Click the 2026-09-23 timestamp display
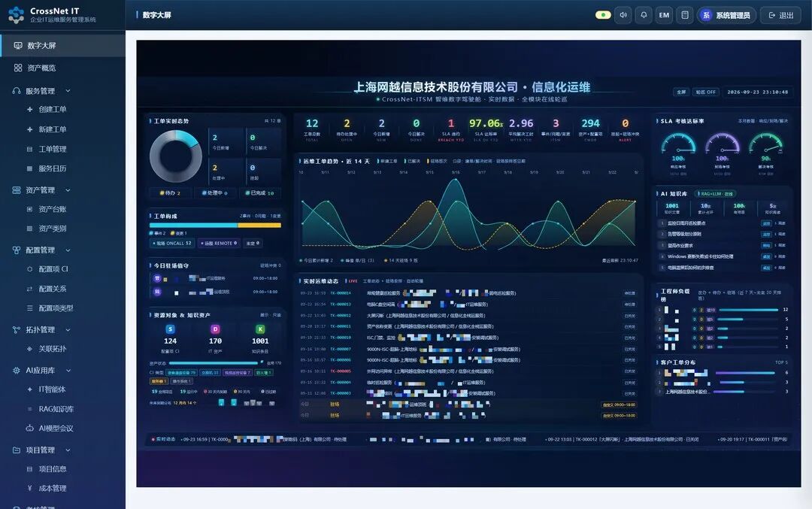This screenshot has height=509, width=812. pos(757,92)
